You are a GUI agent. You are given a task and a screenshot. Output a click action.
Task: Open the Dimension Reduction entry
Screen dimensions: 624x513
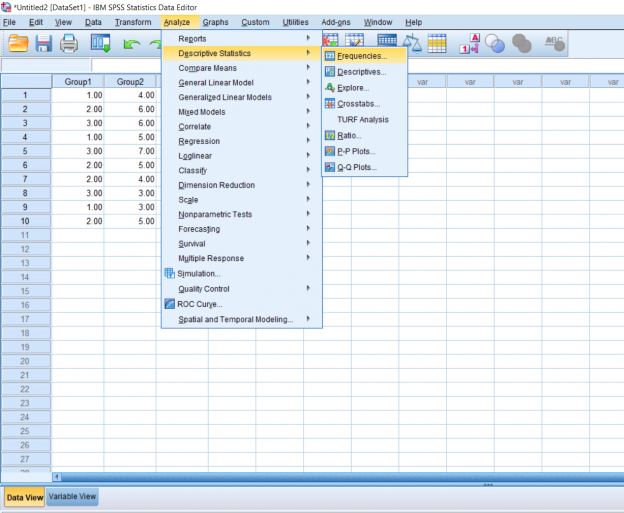coord(242,185)
